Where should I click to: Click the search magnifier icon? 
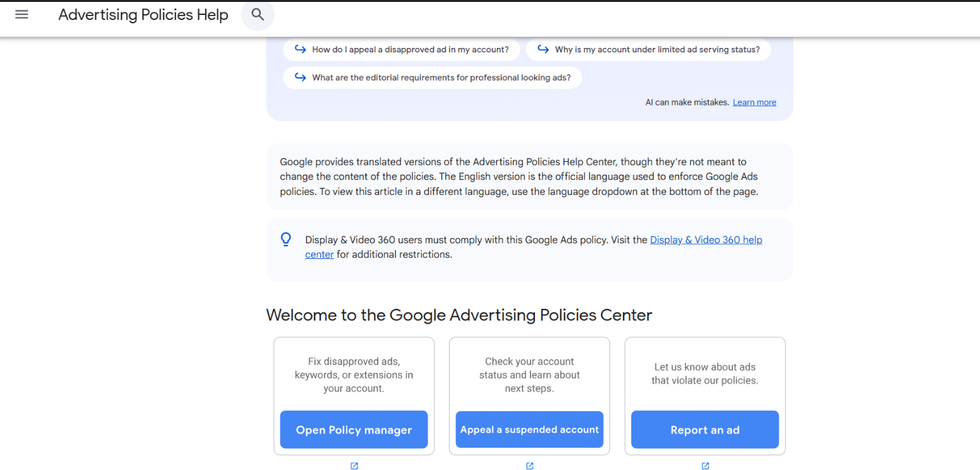click(x=257, y=14)
